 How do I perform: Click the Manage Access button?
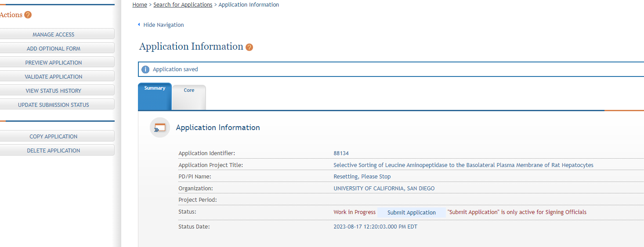pyautogui.click(x=54, y=34)
